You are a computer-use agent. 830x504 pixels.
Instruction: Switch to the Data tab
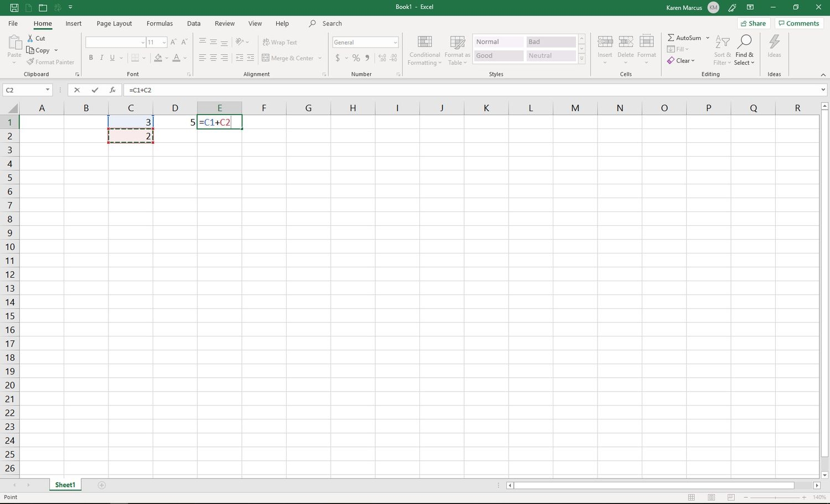click(x=194, y=23)
